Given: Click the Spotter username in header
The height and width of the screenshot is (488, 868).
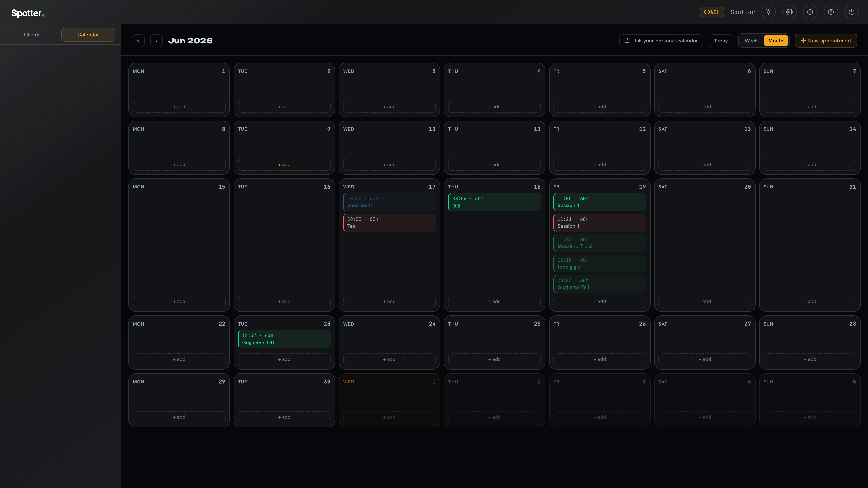Looking at the screenshot, I should (x=743, y=12).
